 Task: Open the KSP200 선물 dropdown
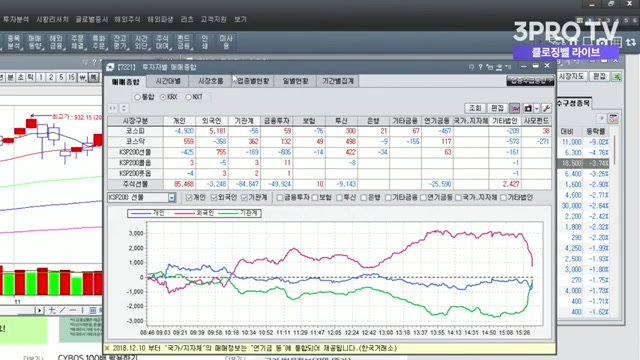(172, 198)
